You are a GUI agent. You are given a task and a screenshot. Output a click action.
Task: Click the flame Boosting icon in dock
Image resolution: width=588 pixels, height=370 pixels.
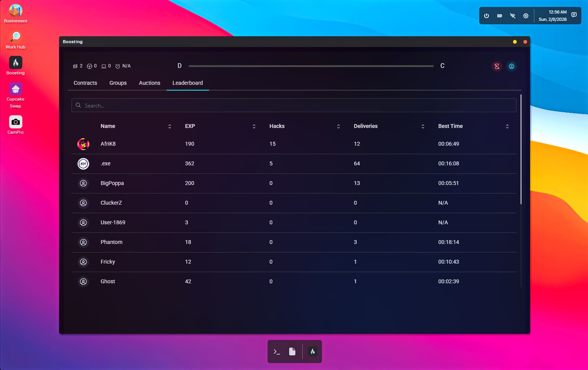click(312, 352)
